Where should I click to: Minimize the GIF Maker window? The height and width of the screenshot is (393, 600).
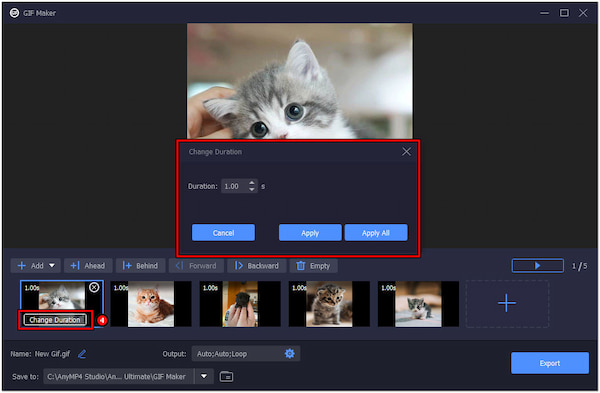pyautogui.click(x=545, y=13)
